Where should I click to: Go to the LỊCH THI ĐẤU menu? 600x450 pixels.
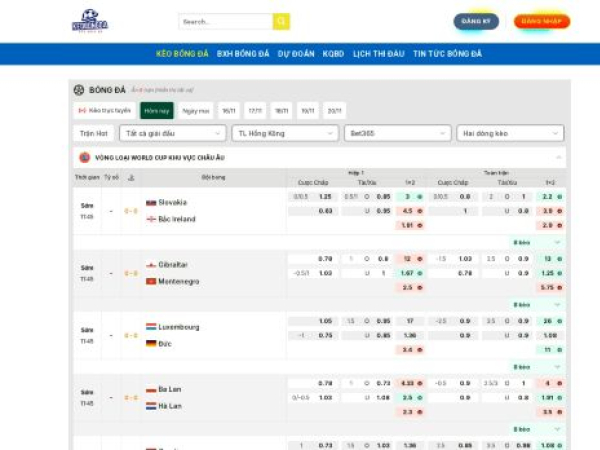point(378,54)
